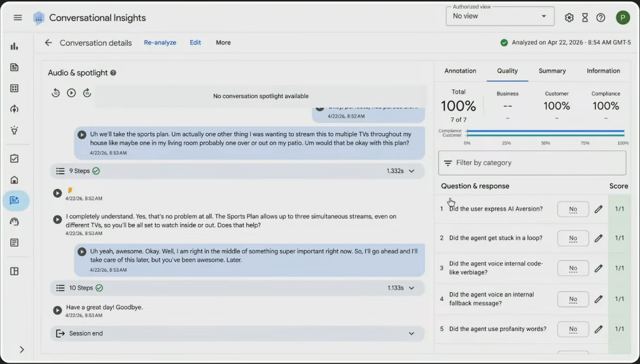This screenshot has width=640, height=364.
Task: Edit the profanity words answer with pencil
Action: coord(598,329)
